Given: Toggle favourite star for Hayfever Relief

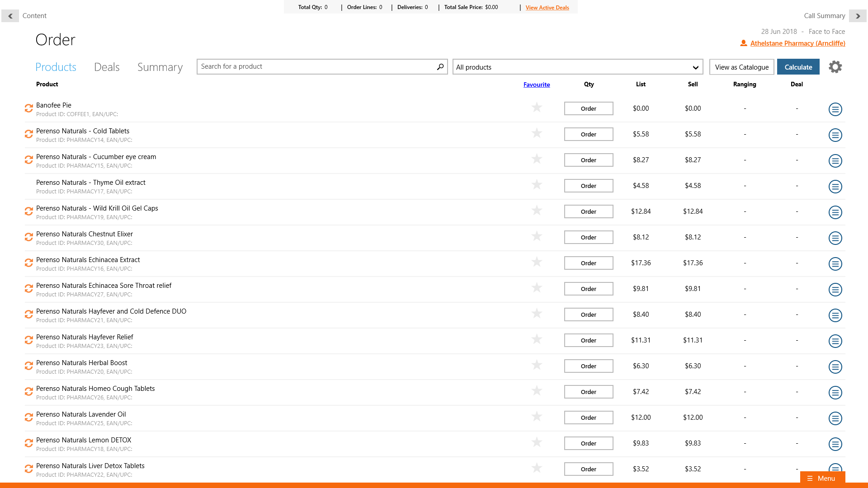Looking at the screenshot, I should [x=537, y=339].
